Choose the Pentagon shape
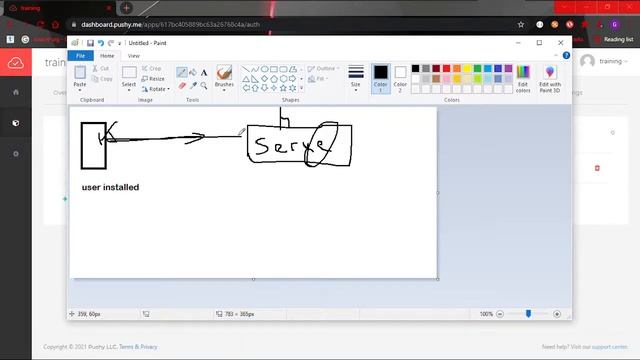The image size is (640, 360). (x=274, y=78)
